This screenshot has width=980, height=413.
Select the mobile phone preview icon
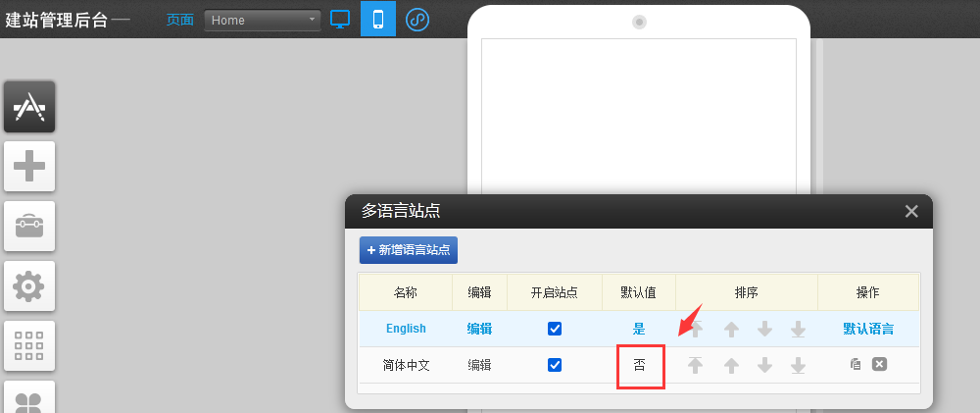(x=377, y=19)
